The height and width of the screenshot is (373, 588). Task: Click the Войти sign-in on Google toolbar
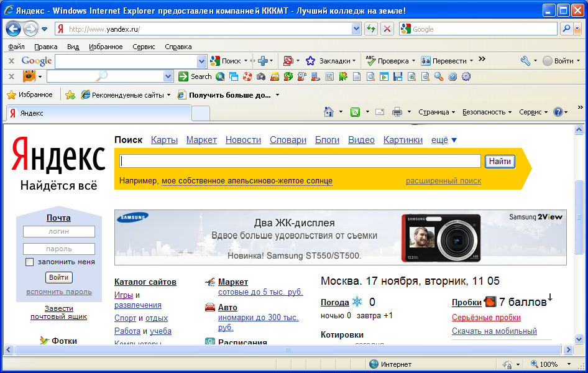click(x=561, y=61)
